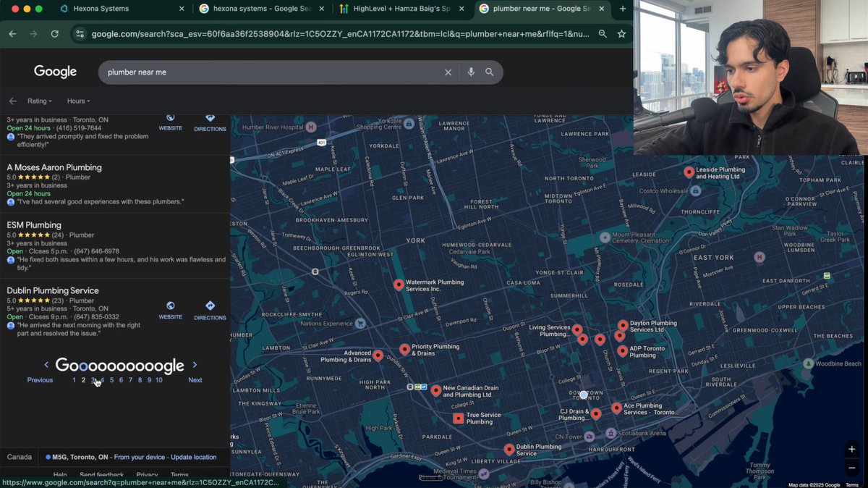Click the Dayton Plumbing Services pin
The height and width of the screenshot is (488, 868).
click(623, 326)
